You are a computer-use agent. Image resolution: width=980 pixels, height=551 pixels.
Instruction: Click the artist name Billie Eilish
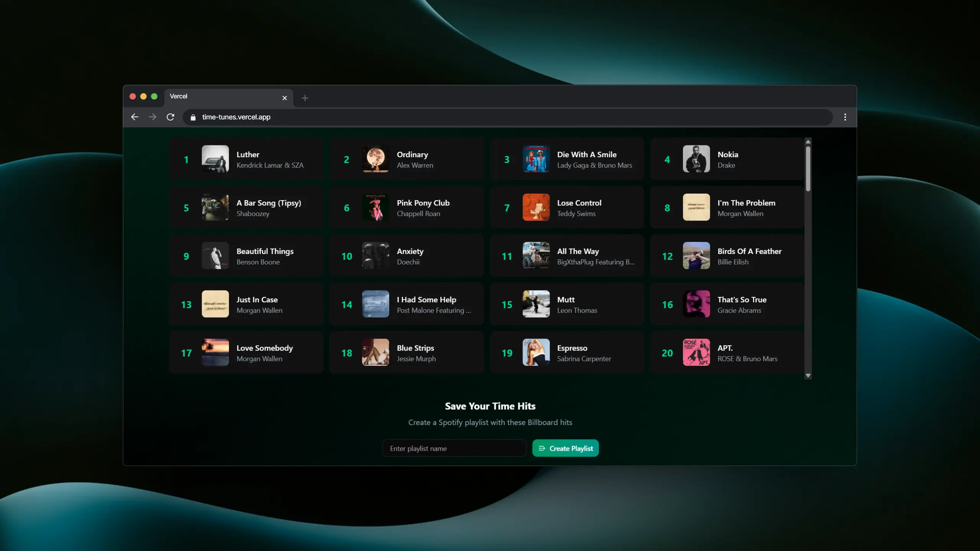733,262
